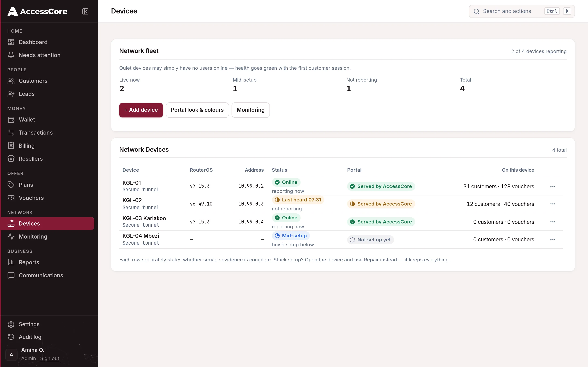Click the Audit log history icon

coord(11,337)
